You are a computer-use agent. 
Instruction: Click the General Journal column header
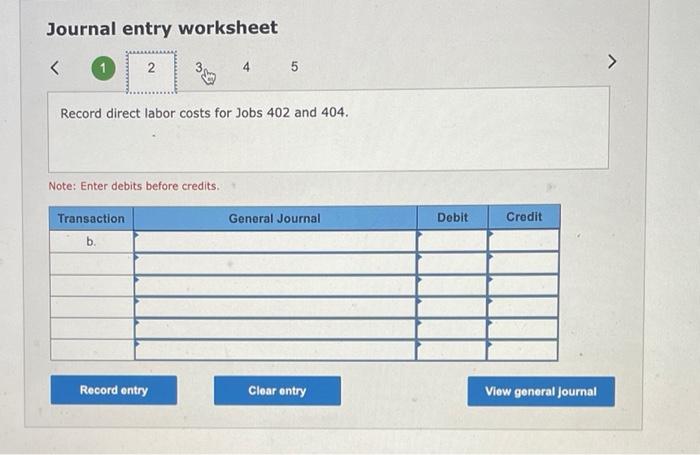pyautogui.click(x=275, y=218)
